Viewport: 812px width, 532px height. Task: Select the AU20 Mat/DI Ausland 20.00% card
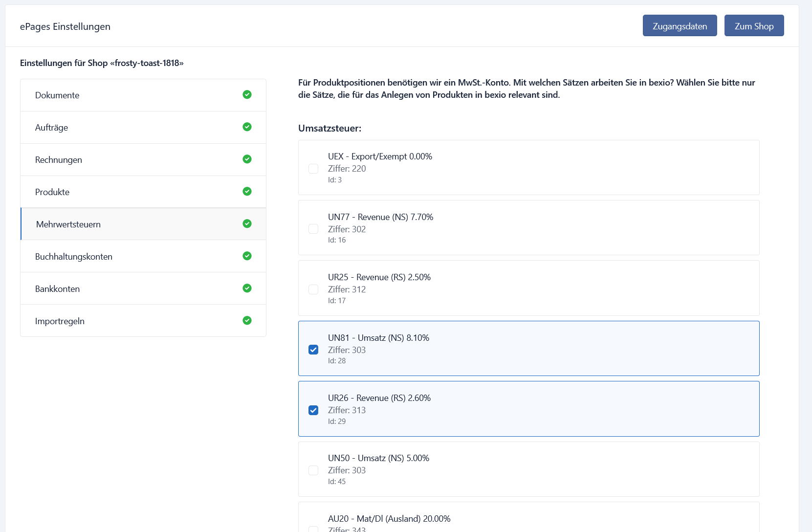click(x=528, y=517)
